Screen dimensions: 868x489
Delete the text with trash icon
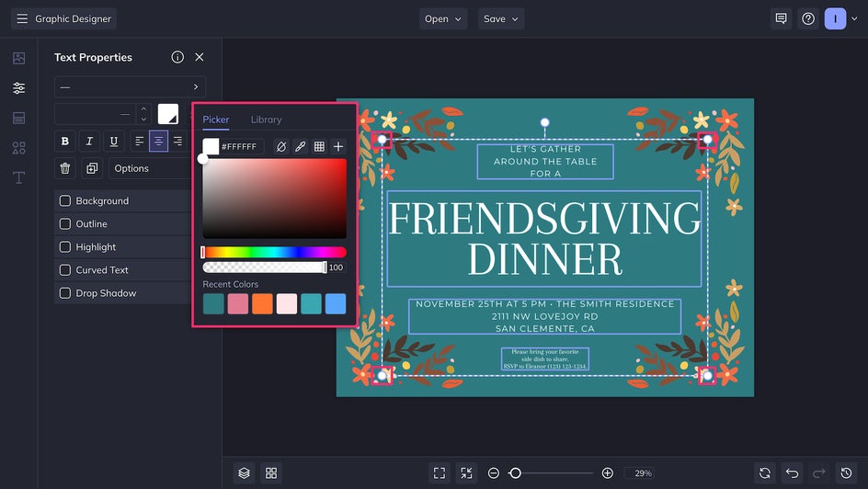click(x=64, y=168)
